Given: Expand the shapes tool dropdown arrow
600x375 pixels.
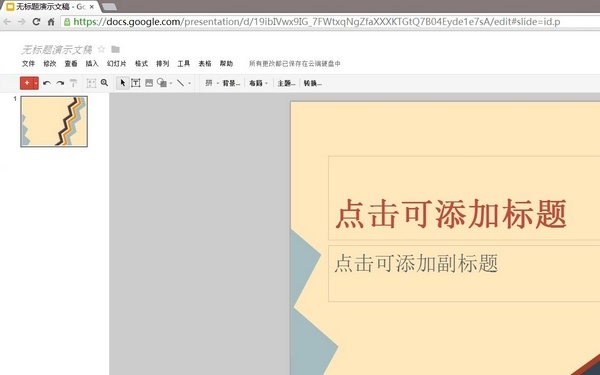Looking at the screenshot, I should pyautogui.click(x=171, y=83).
